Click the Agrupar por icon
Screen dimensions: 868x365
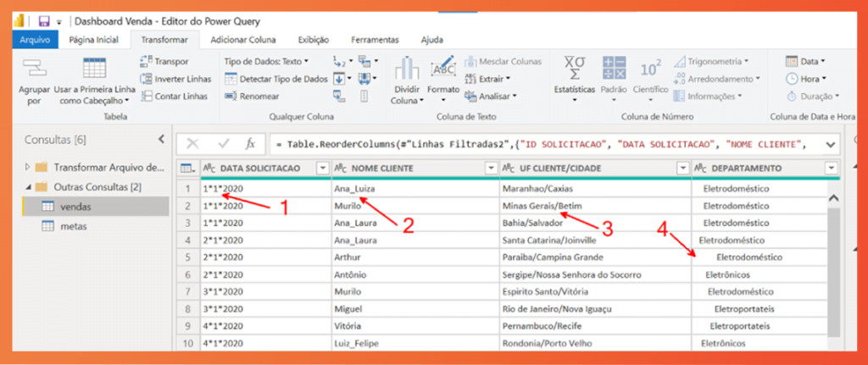[34, 68]
